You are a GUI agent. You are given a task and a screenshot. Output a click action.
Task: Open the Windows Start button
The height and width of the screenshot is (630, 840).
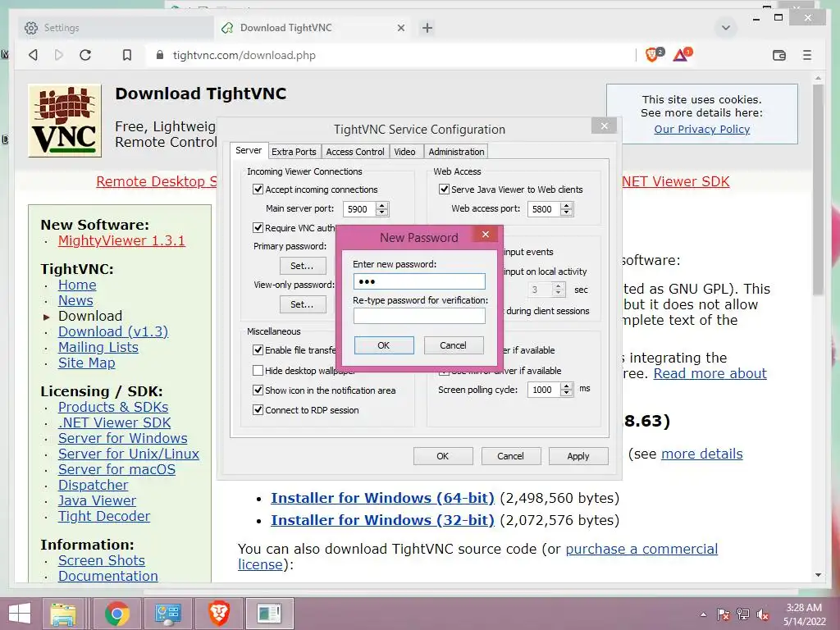tap(20, 614)
